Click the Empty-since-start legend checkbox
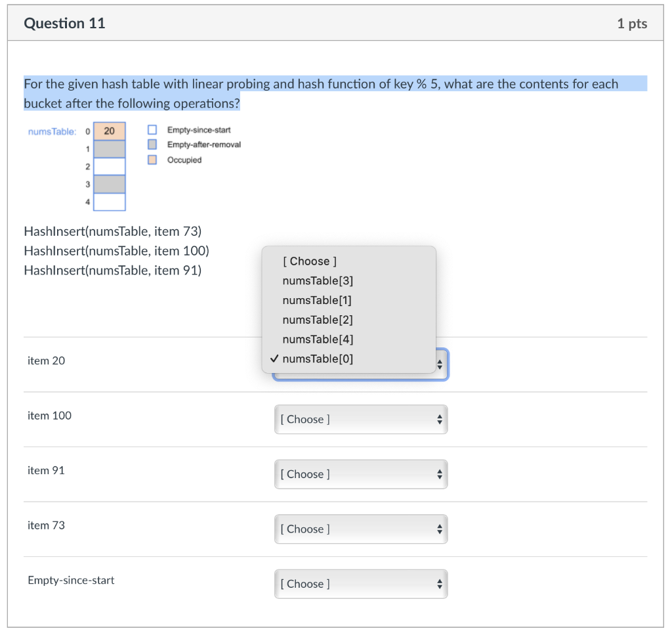 pyautogui.click(x=152, y=129)
